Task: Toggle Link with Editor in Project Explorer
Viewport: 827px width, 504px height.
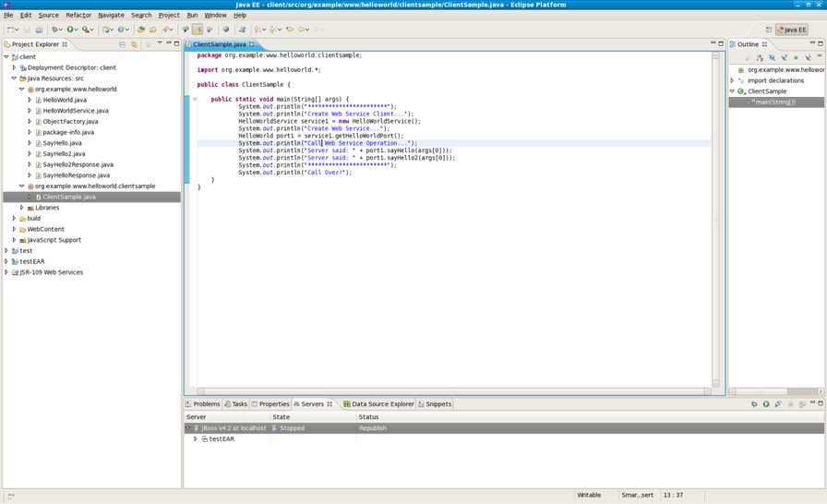Action: [134, 44]
